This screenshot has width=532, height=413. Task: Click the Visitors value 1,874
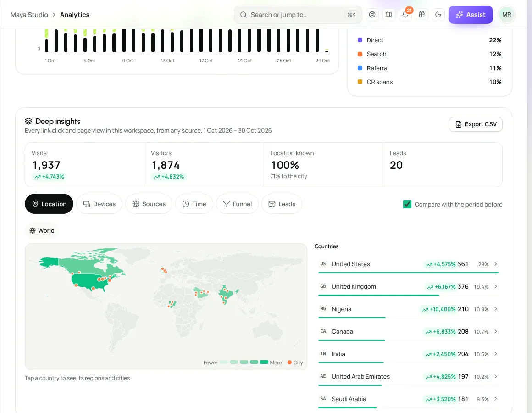click(166, 165)
